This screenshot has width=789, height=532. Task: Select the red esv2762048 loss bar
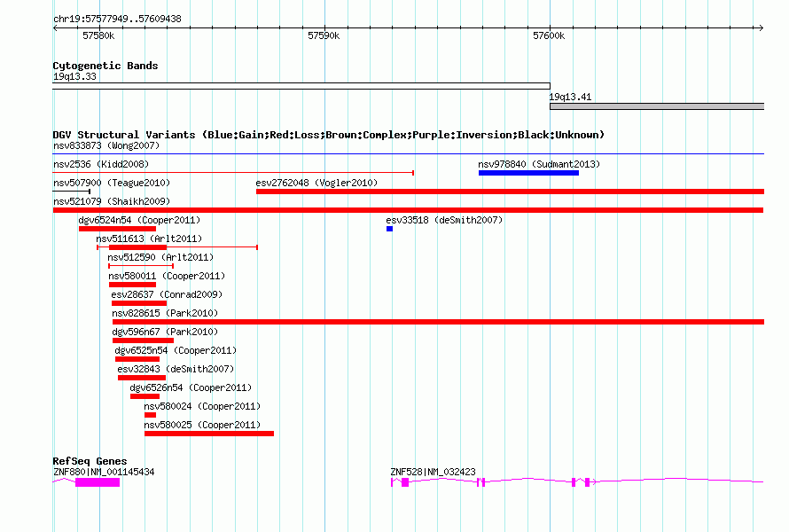511,192
